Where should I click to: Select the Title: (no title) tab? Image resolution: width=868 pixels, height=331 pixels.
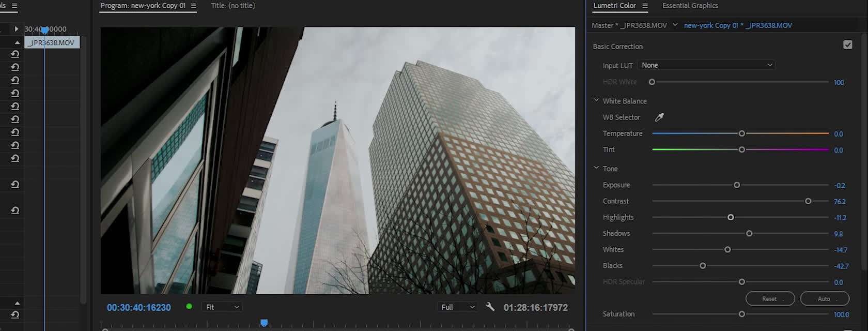[233, 6]
